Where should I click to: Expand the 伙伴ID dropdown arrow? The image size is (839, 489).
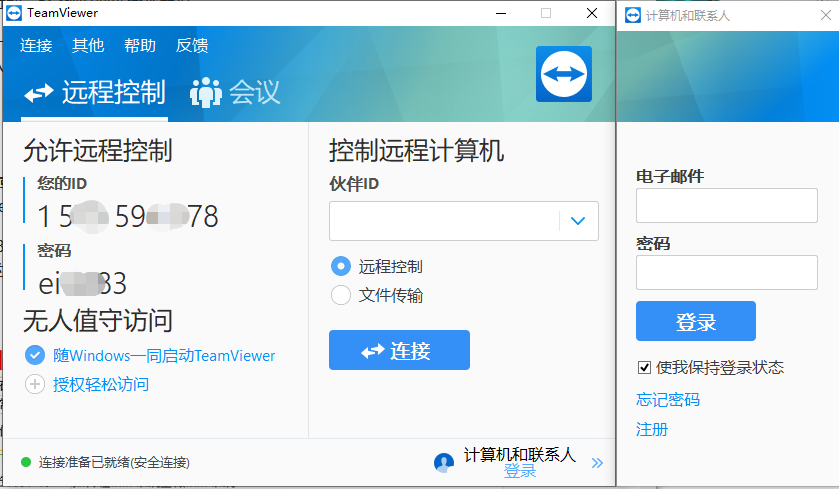click(x=578, y=221)
